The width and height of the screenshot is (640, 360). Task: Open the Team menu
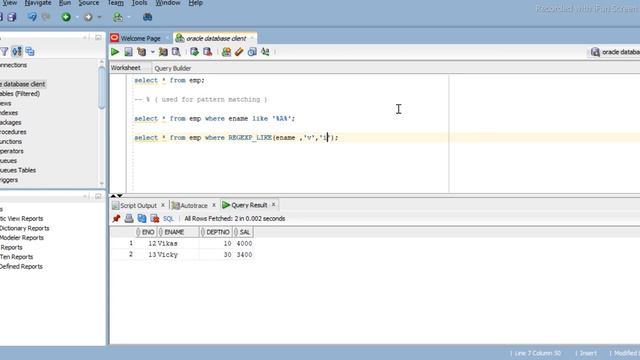coord(116,3)
